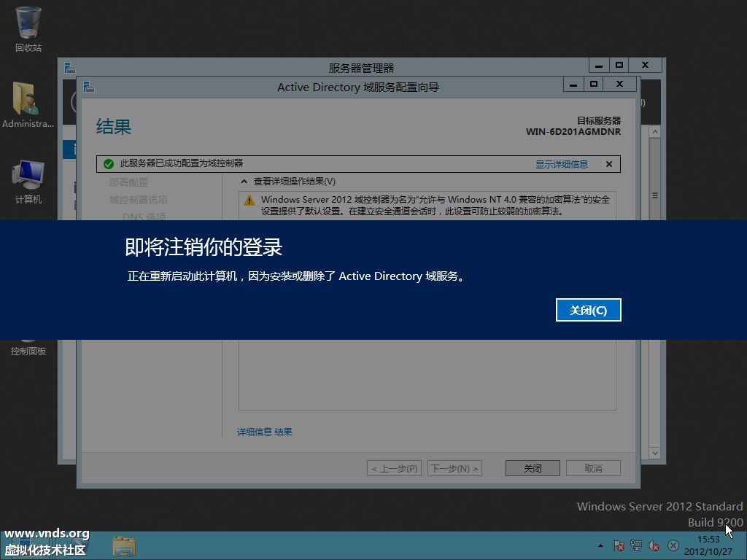Open the 控制面板 desktop shortcut
The width and height of the screenshot is (747, 560).
[28, 351]
